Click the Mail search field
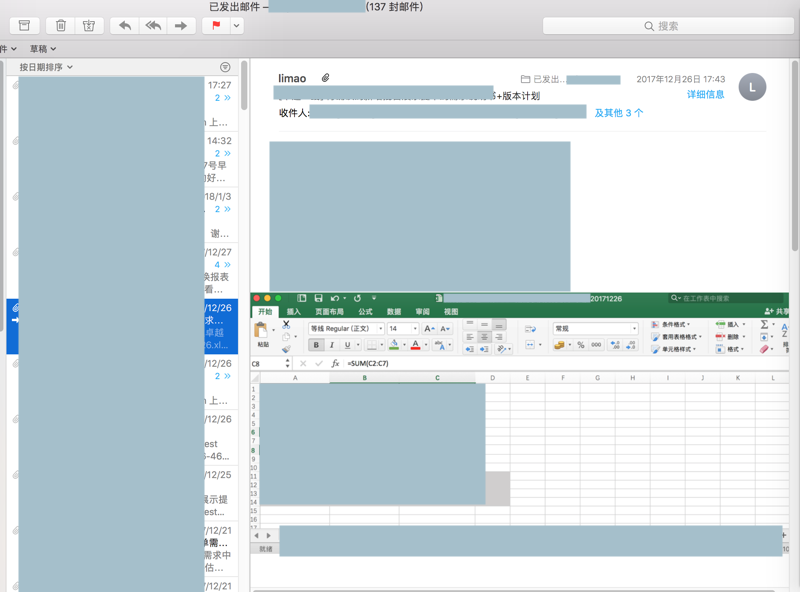The image size is (800, 592). click(x=668, y=26)
